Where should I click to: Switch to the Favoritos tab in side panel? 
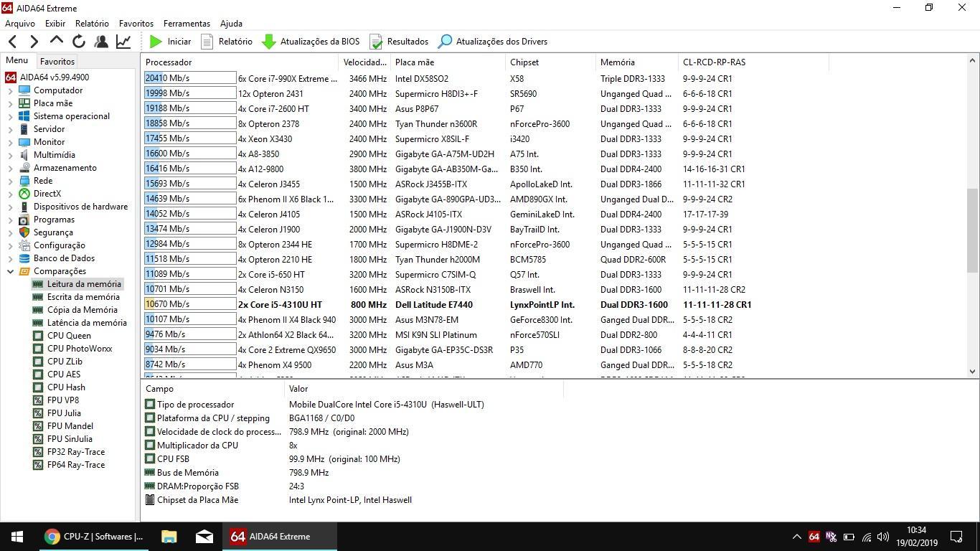[57, 62]
